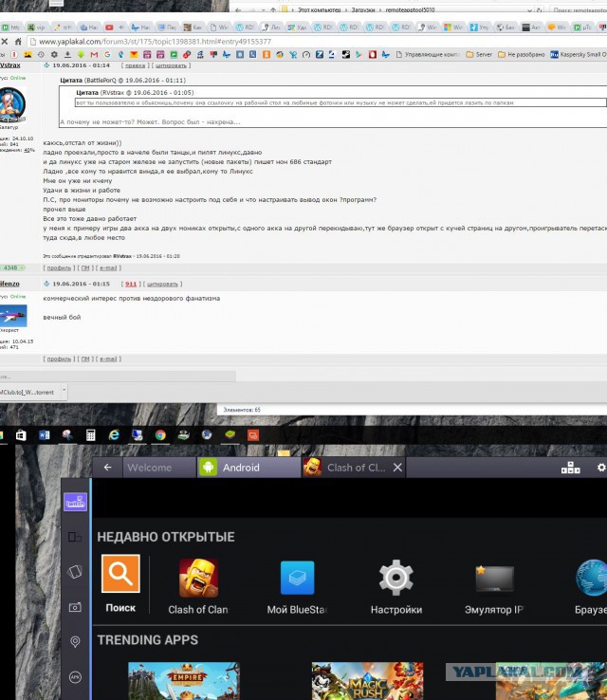The width and height of the screenshot is (607, 700).
Task: Open ifenzo username link
Action: pos(9,284)
